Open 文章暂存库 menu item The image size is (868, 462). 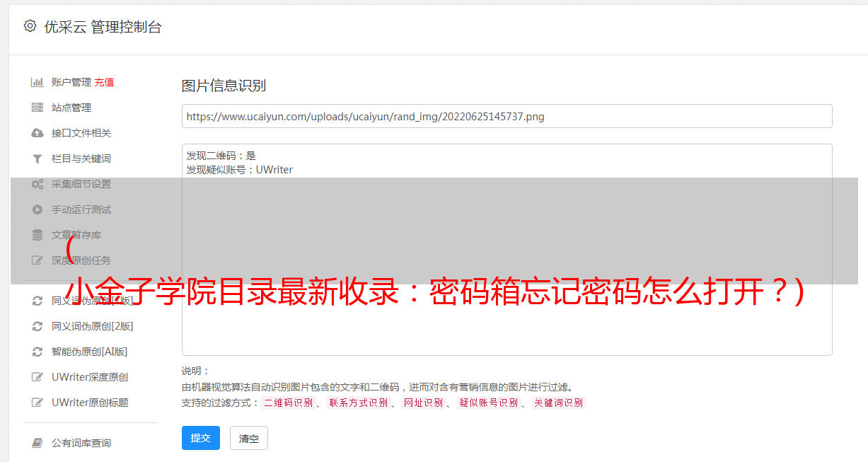[x=76, y=235]
